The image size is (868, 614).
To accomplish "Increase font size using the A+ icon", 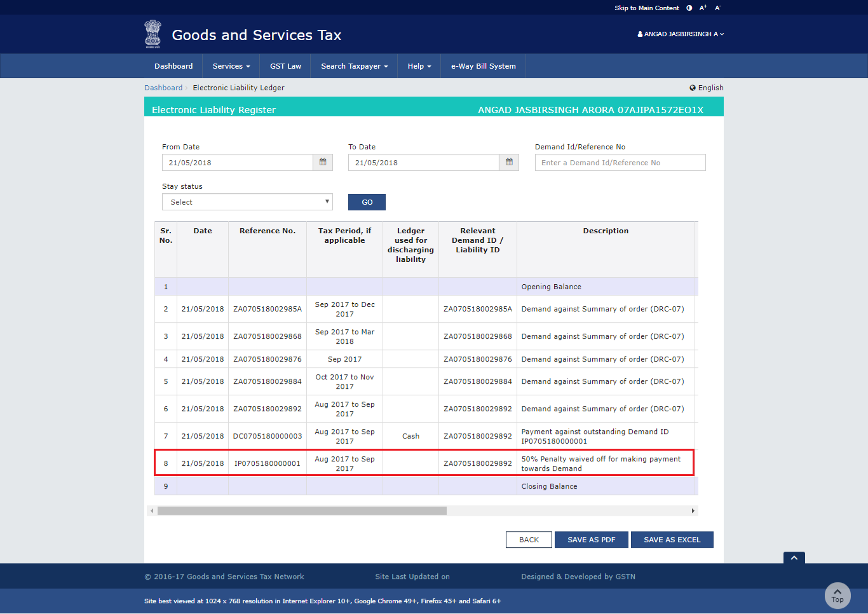I will tap(703, 8).
